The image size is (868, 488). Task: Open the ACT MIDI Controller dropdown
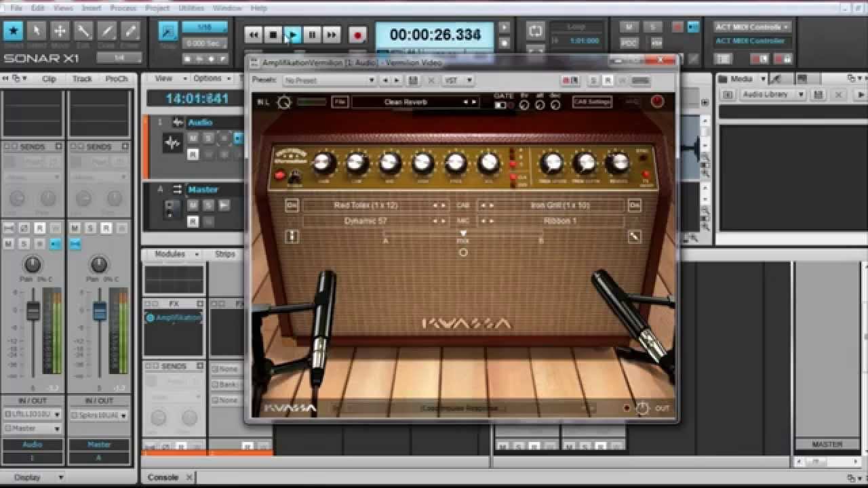(x=752, y=27)
